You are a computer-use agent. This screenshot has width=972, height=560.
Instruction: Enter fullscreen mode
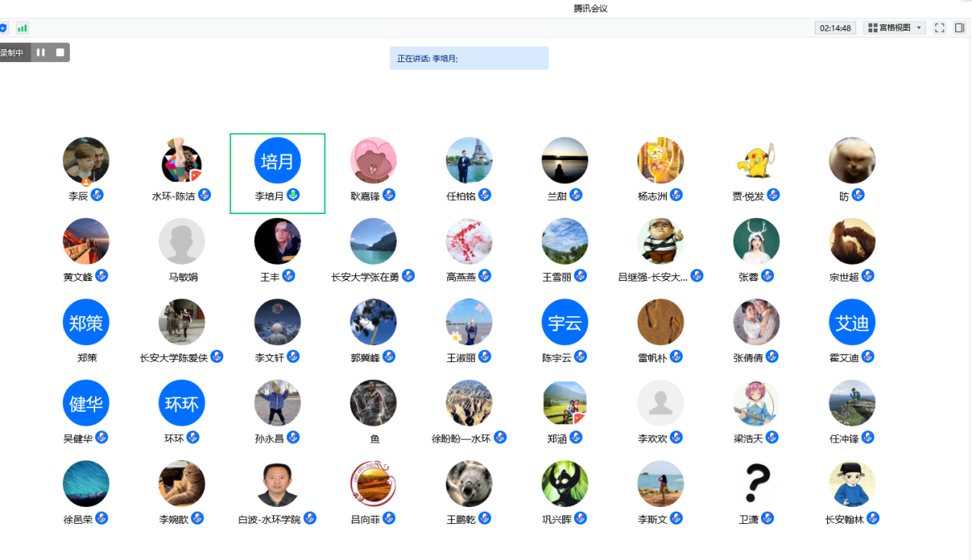point(939,28)
